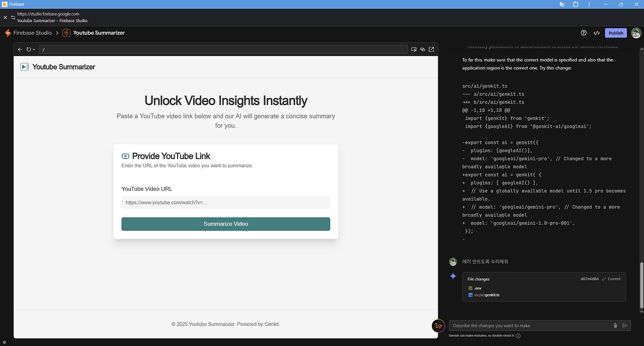The image size is (644, 346).
Task: Click the 'Powered by Genkit' footer text
Action: pos(258,324)
